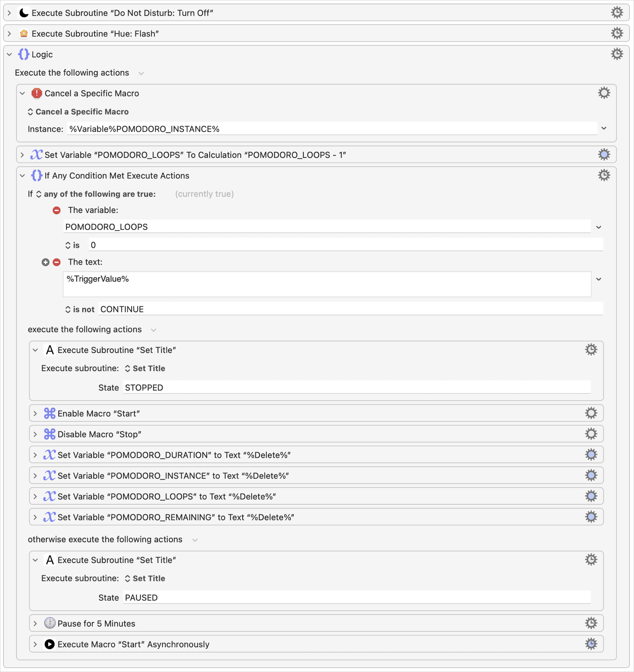Click the Hue: Flash home icon

[x=24, y=33]
